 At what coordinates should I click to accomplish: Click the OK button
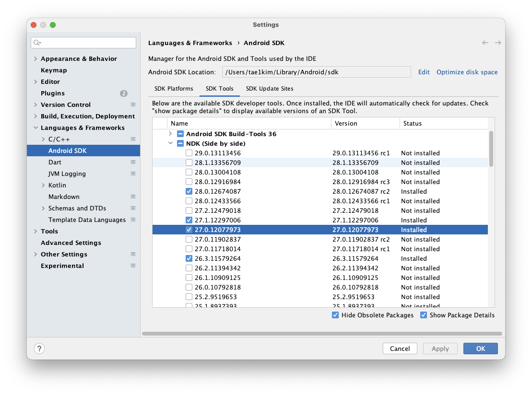(x=480, y=349)
